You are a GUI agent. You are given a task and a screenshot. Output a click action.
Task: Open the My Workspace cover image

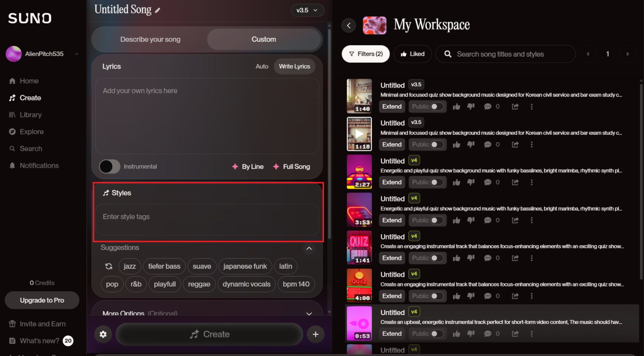(x=374, y=25)
